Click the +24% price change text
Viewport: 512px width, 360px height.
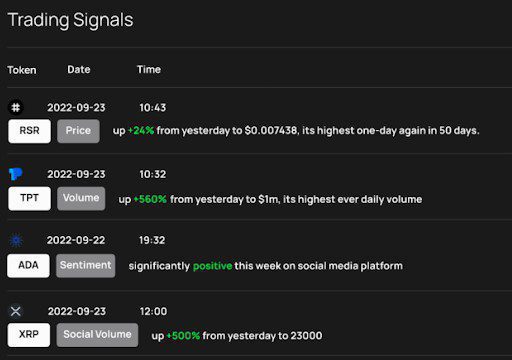[x=141, y=130]
